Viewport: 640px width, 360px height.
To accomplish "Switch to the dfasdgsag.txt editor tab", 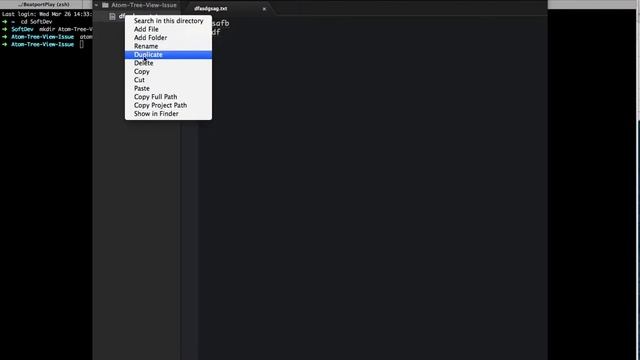I will pos(211,9).
